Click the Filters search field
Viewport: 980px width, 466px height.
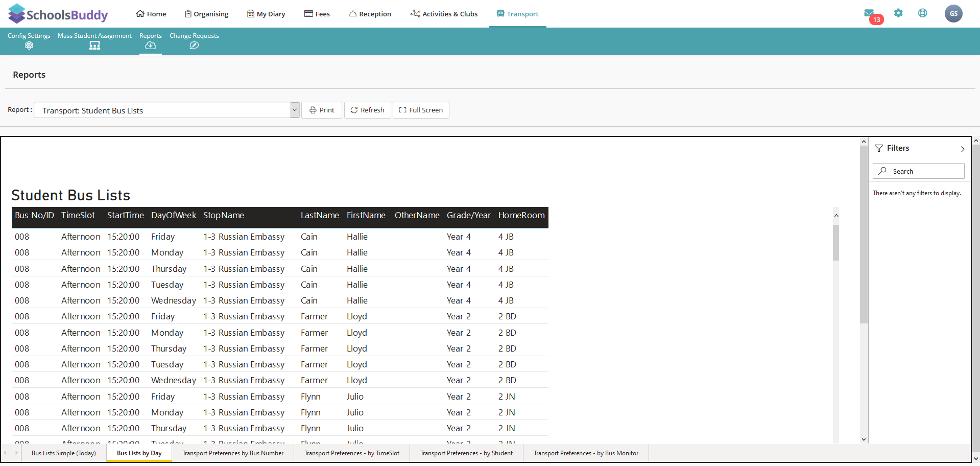pos(919,171)
